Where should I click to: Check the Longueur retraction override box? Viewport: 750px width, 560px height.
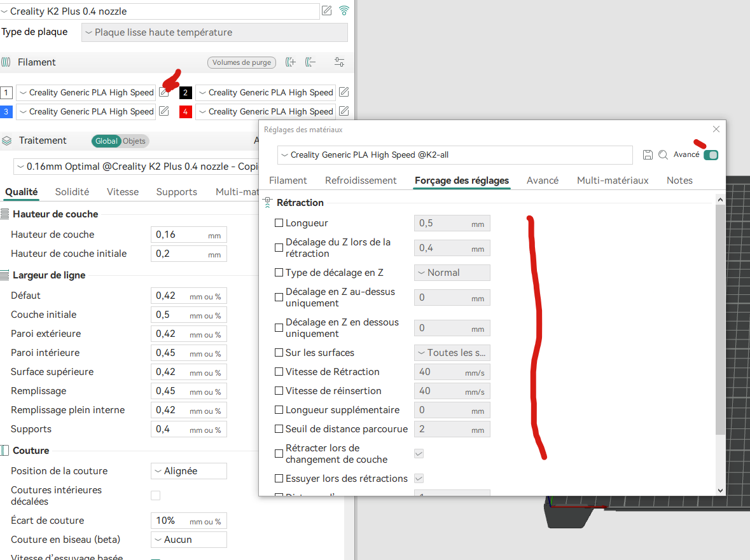[x=279, y=222]
